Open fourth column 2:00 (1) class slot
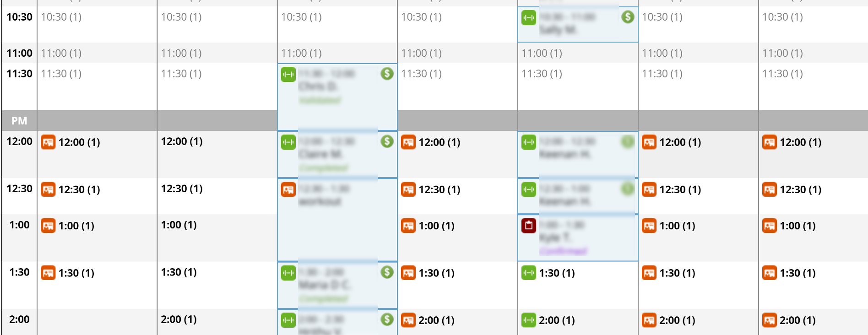The height and width of the screenshot is (335, 868). pyautogui.click(x=436, y=320)
